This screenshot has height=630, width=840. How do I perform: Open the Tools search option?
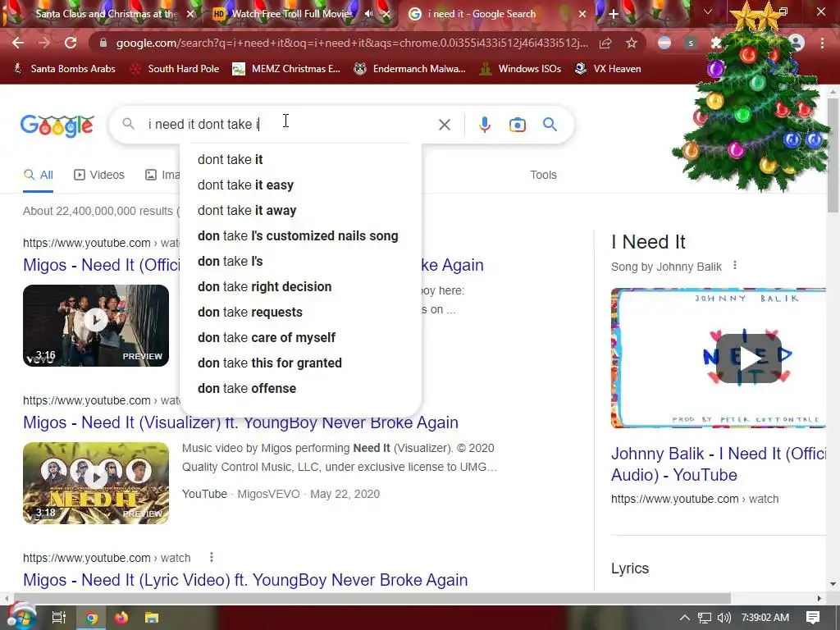tap(543, 175)
